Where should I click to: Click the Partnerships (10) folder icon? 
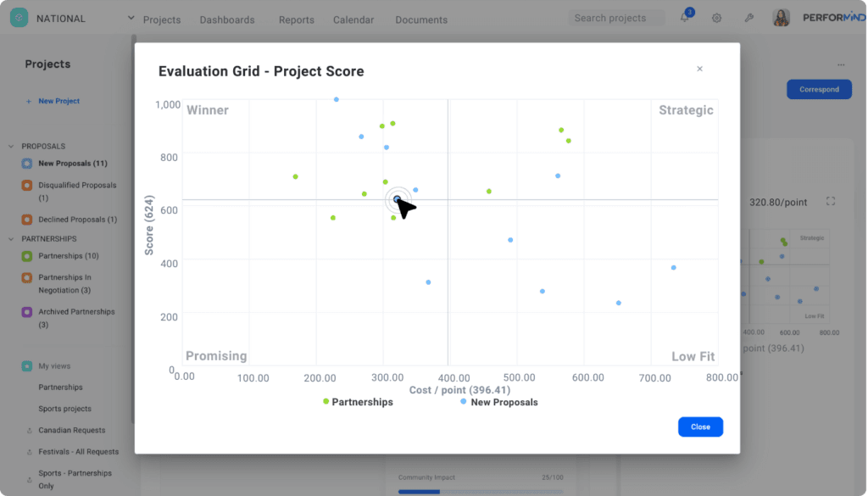point(26,256)
